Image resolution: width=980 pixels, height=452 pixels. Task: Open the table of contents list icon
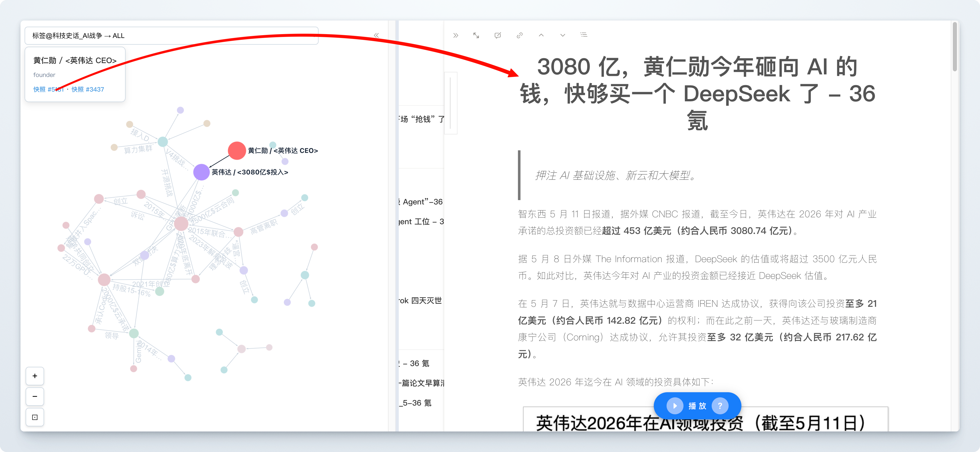coord(584,35)
